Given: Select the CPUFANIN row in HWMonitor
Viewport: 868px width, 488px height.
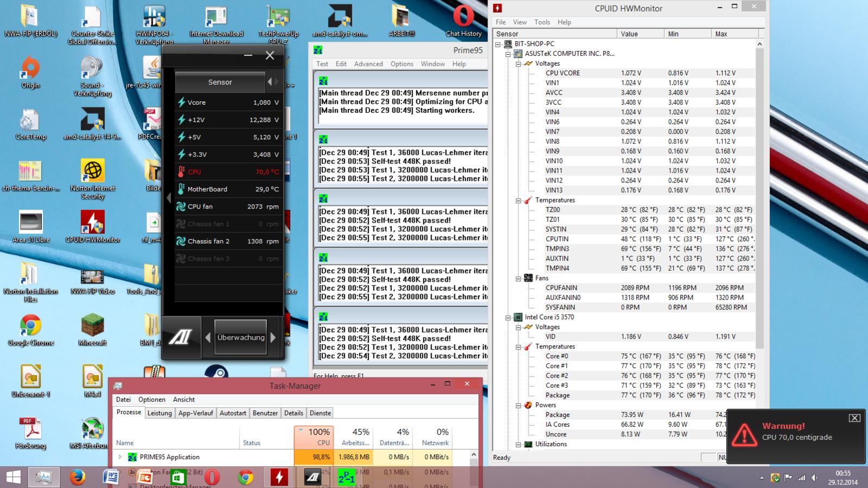Looking at the screenshot, I should 650,288.
